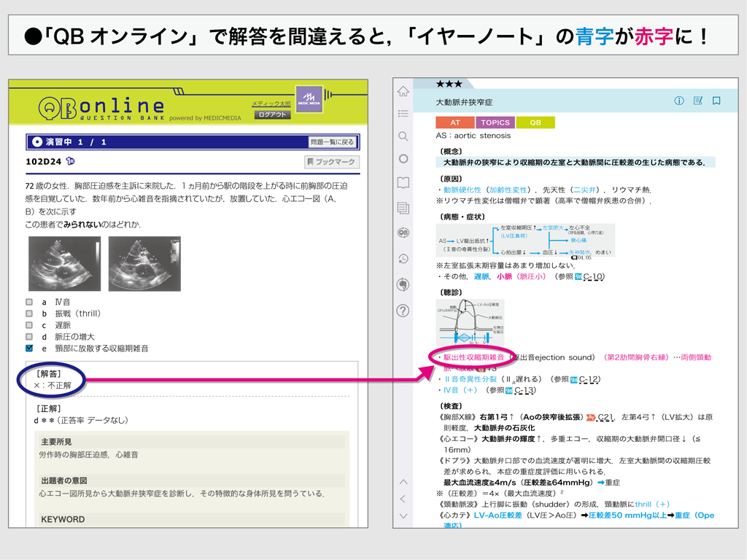Click the purple MEDIC MEDIA logo

pos(309,99)
